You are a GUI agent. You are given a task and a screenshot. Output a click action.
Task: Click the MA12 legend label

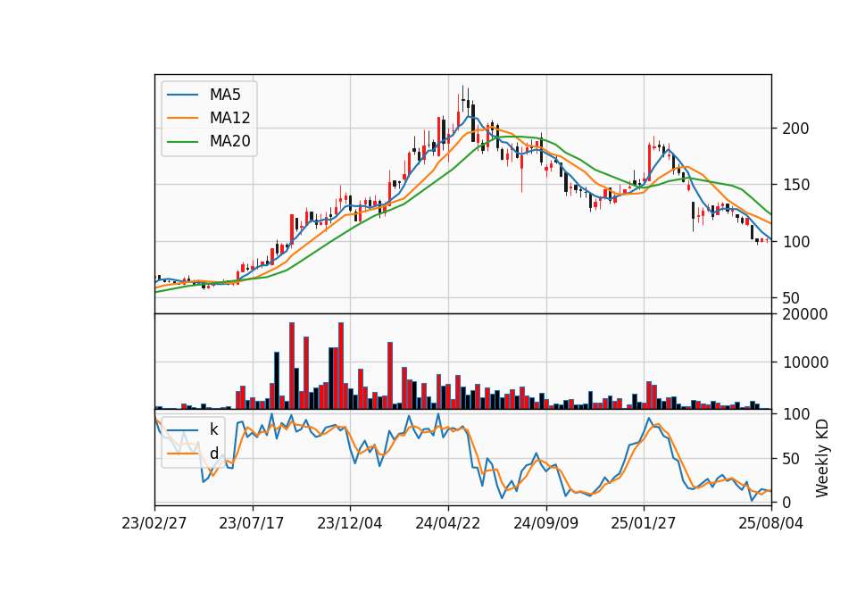[229, 118]
